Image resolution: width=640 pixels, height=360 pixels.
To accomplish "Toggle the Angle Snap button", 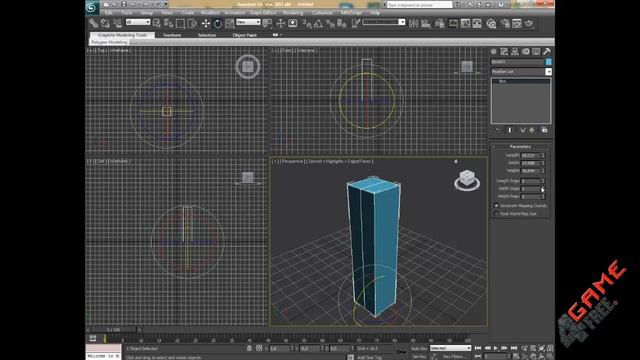I will pos(318,23).
